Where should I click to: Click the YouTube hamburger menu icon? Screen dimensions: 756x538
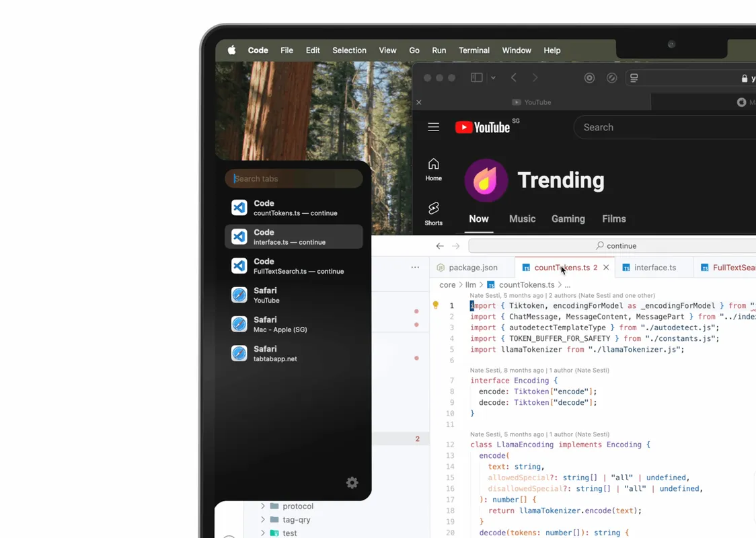pyautogui.click(x=433, y=127)
